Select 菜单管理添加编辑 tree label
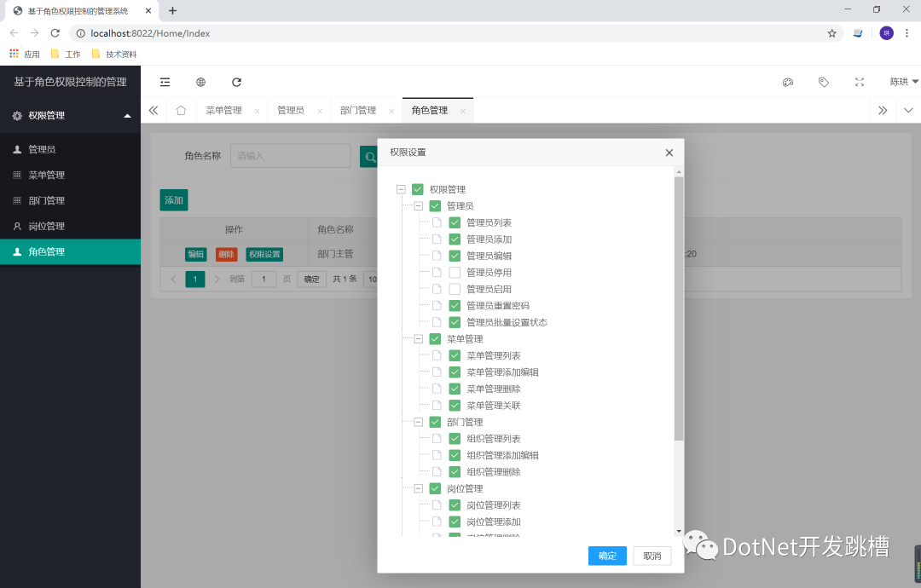Image resolution: width=921 pixels, height=588 pixels. (502, 372)
